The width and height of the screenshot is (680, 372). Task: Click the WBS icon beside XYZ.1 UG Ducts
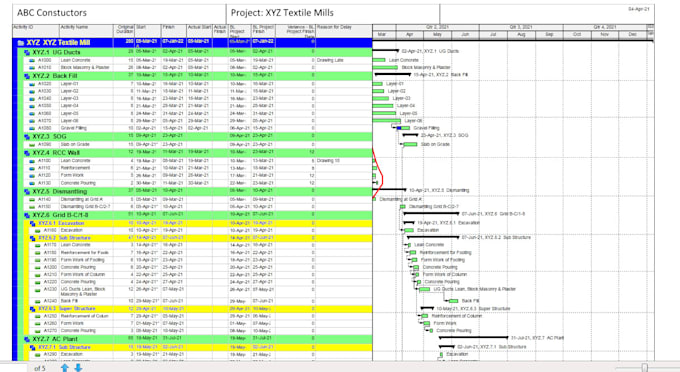pos(27,52)
